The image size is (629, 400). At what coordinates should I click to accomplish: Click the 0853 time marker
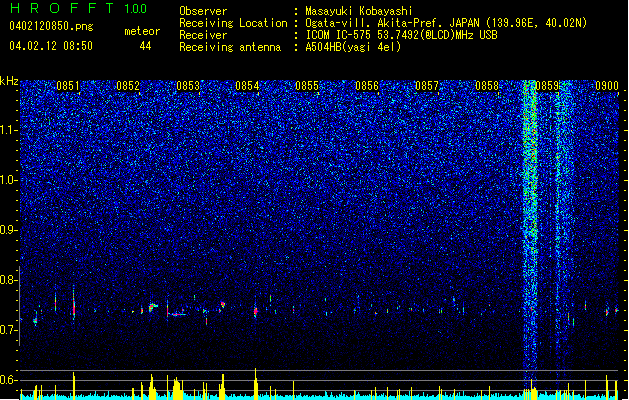(x=188, y=86)
